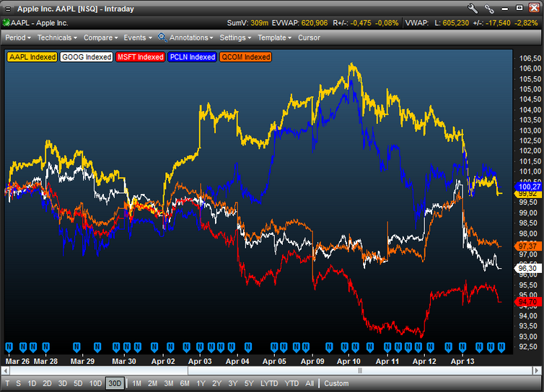Click the Custom range button
This screenshot has height=392, width=544.
336,383
